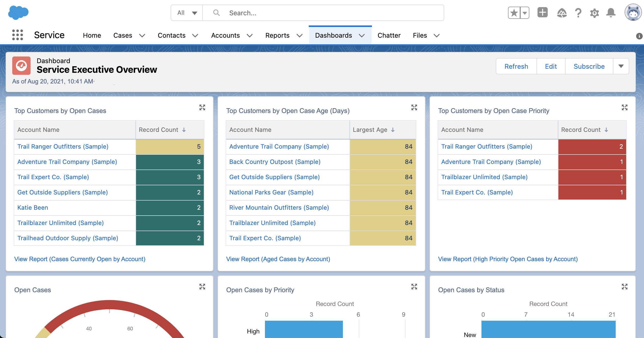The width and height of the screenshot is (644, 338).
Task: Open the All search scope dropdown
Action: pos(187,13)
